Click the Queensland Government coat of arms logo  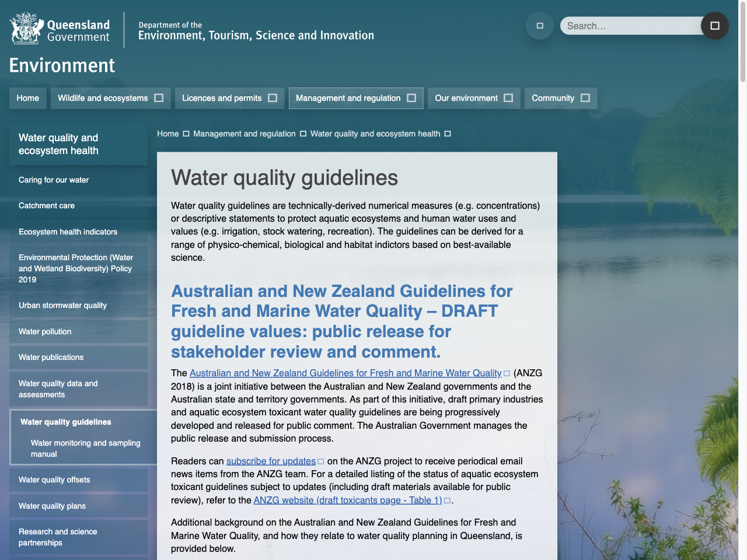tap(25, 27)
